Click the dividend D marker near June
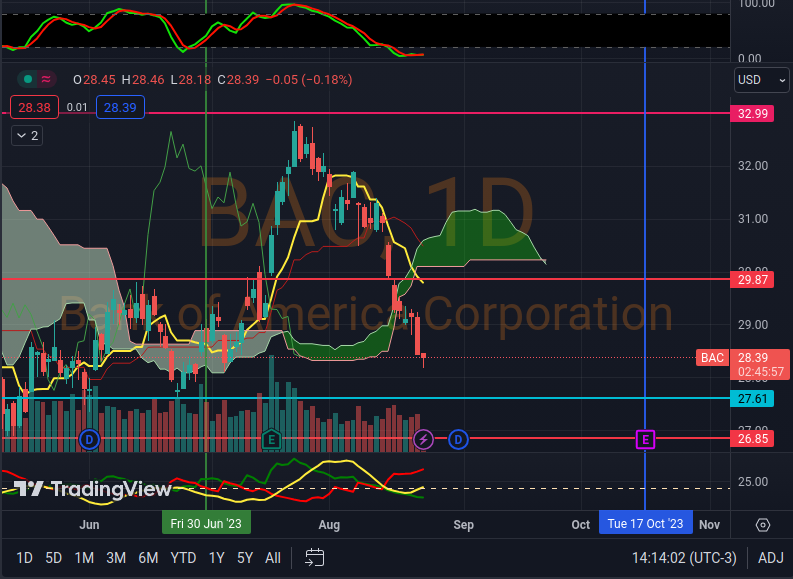Screen dimensions: 793x579 pyautogui.click(x=90, y=439)
